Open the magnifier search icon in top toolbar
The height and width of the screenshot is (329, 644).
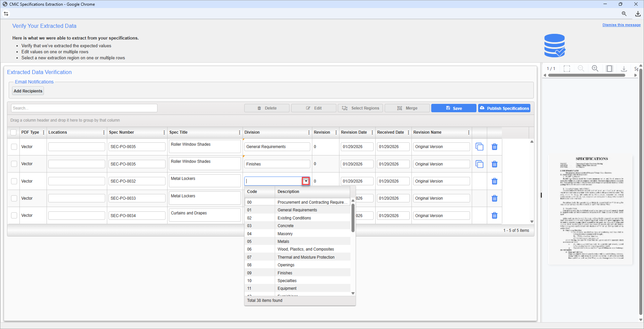[x=624, y=14]
